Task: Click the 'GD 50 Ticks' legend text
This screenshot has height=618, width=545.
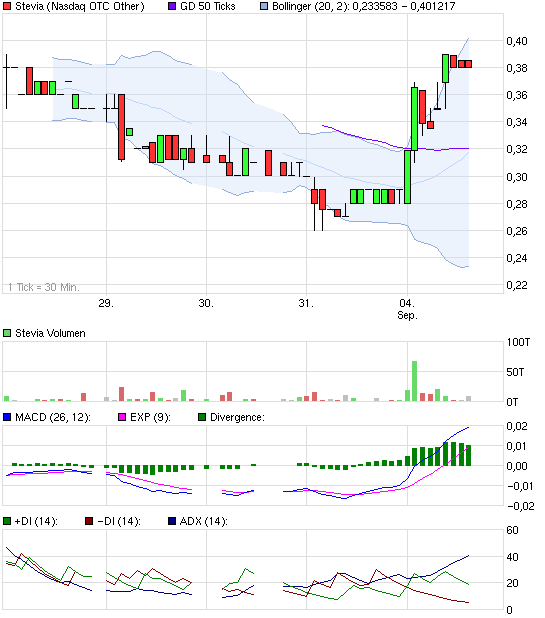Action: (207, 6)
